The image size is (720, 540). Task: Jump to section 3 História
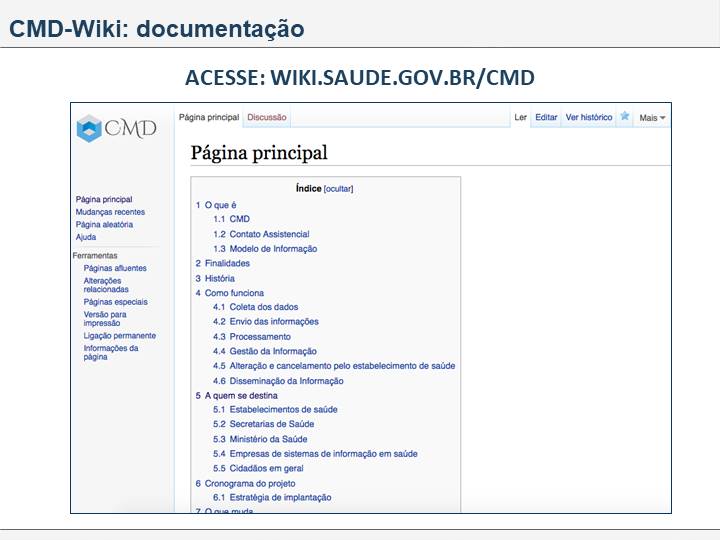tap(215, 278)
